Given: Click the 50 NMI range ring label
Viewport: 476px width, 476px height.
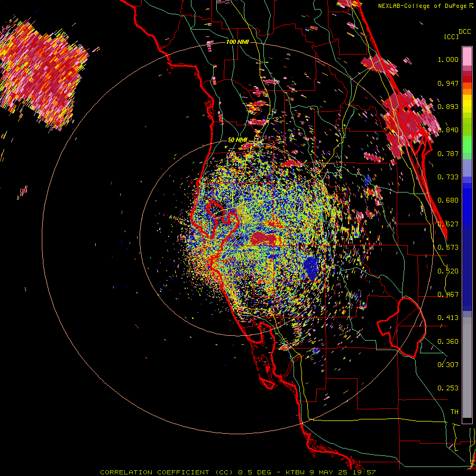Looking at the screenshot, I should (237, 140).
